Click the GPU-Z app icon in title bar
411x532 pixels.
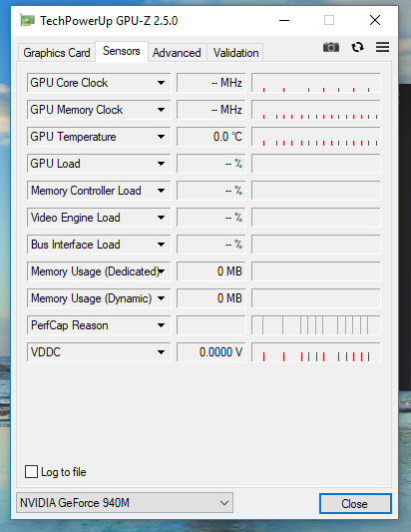27,21
